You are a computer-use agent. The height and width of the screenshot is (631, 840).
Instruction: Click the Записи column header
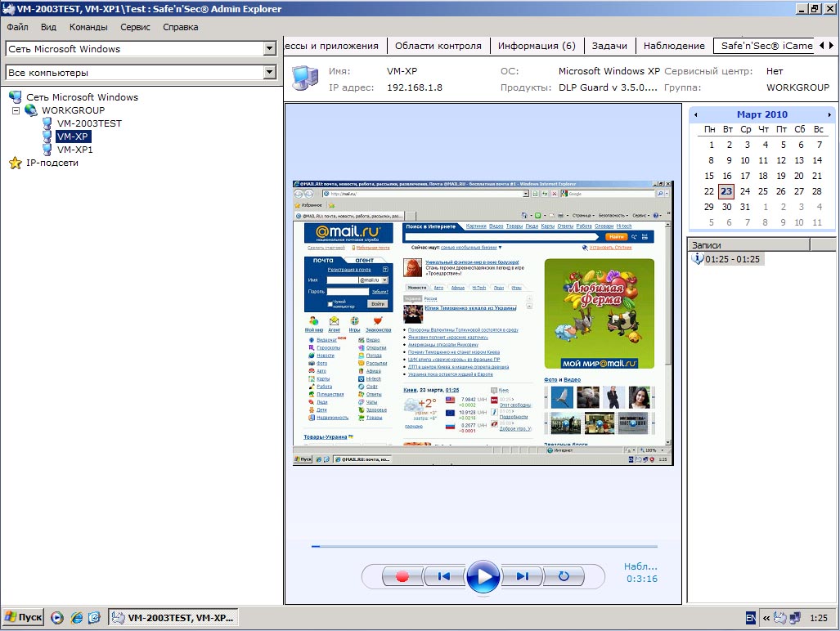749,245
